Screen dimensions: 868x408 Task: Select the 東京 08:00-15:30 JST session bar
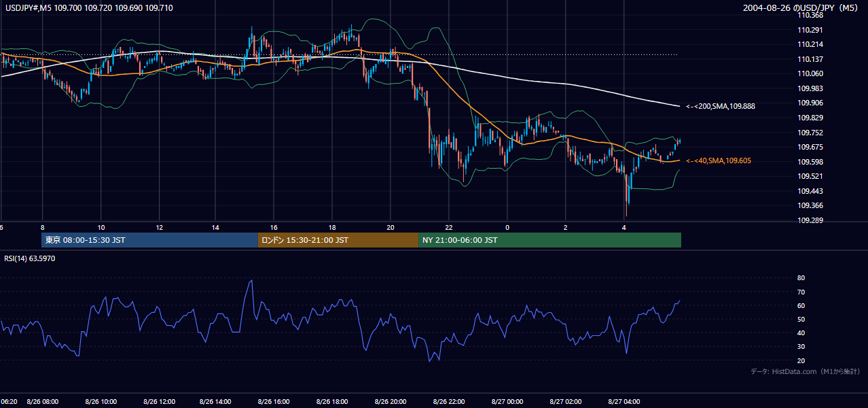149,240
